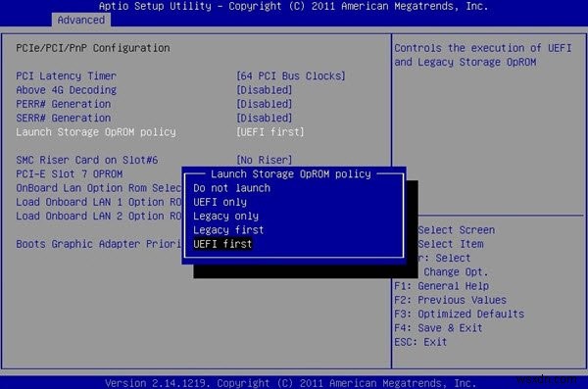Select SMC Riser Card on Slot#6 label
588x389 pixels.
86,160
